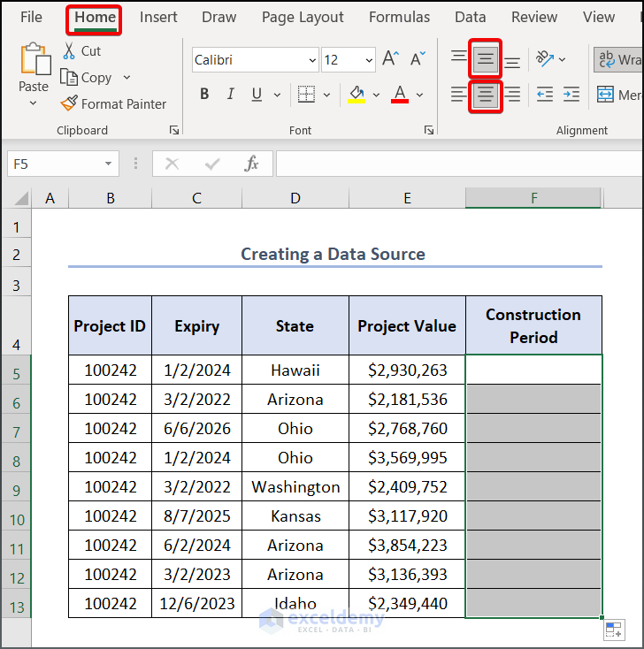Click the Paste clipboard icon
The height and width of the screenshot is (649, 644).
click(35, 58)
